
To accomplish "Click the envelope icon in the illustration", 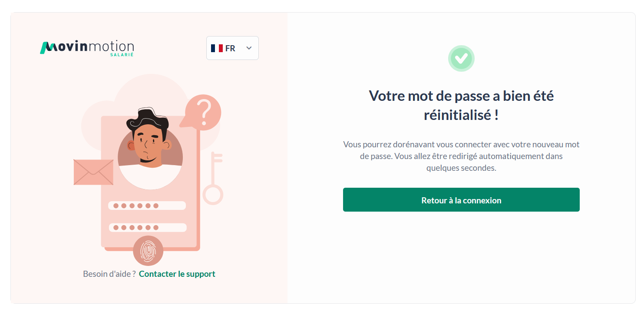I will [93, 172].
